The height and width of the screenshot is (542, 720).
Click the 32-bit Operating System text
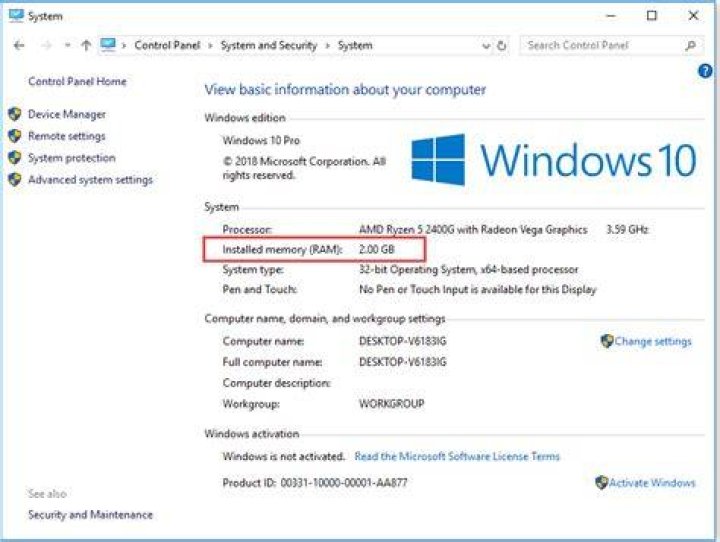point(469,270)
